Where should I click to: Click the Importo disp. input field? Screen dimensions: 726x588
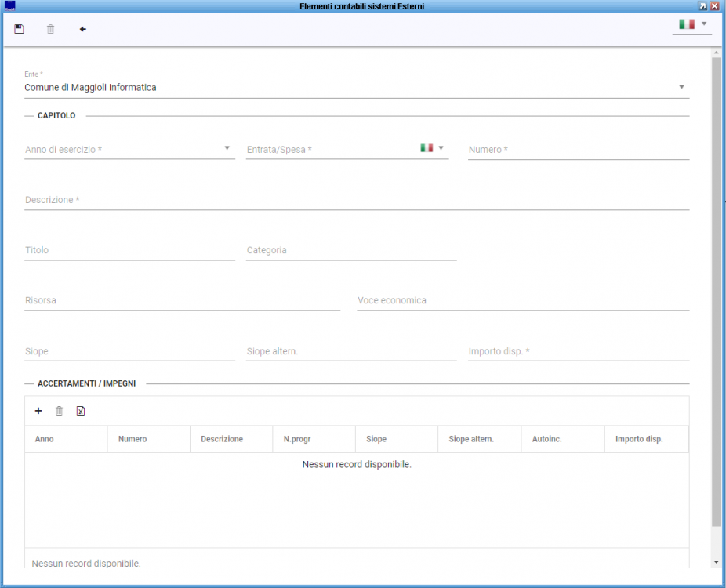pyautogui.click(x=578, y=351)
